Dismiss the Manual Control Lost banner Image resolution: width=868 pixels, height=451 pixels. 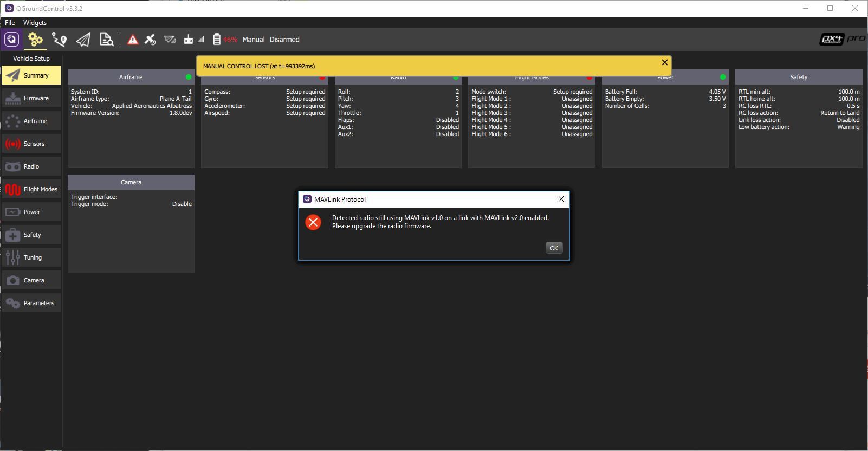(x=664, y=62)
